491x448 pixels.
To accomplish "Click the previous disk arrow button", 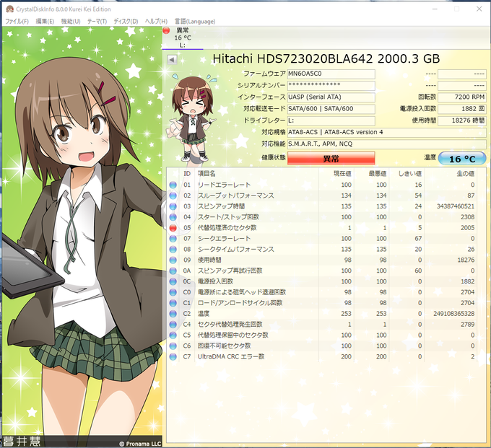I will coord(172,59).
